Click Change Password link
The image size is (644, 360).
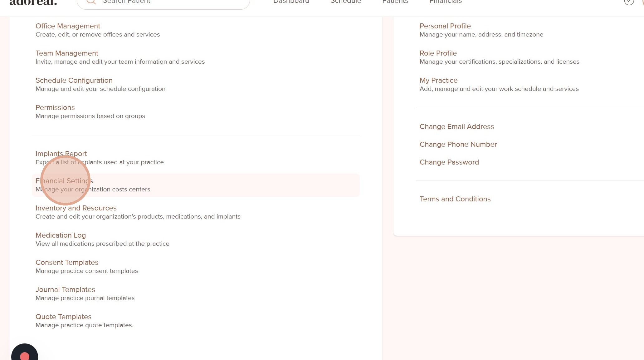(449, 162)
